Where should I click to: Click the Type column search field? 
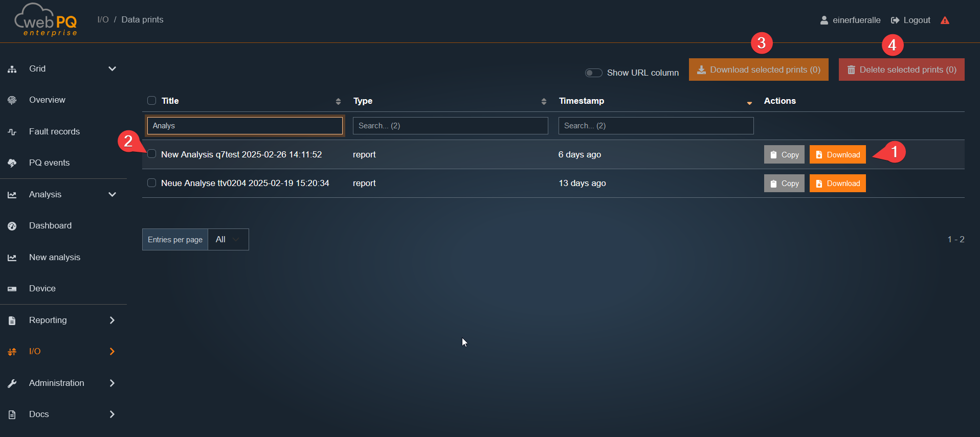point(450,126)
